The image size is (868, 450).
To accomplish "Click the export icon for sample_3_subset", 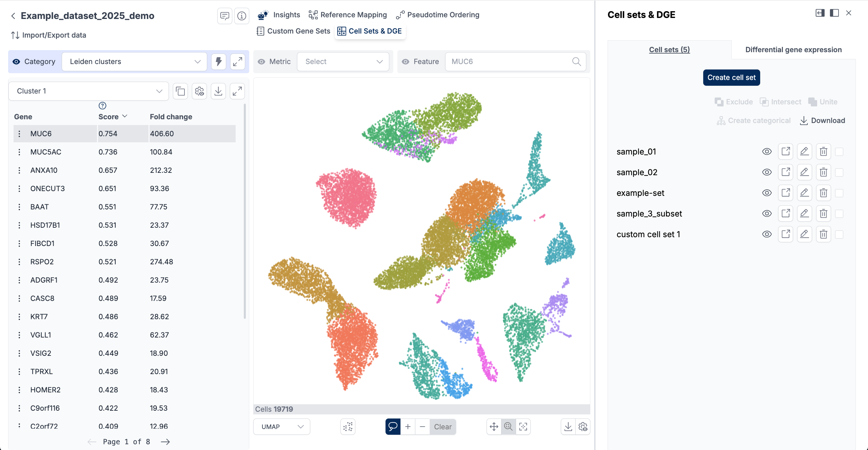I will pos(785,214).
